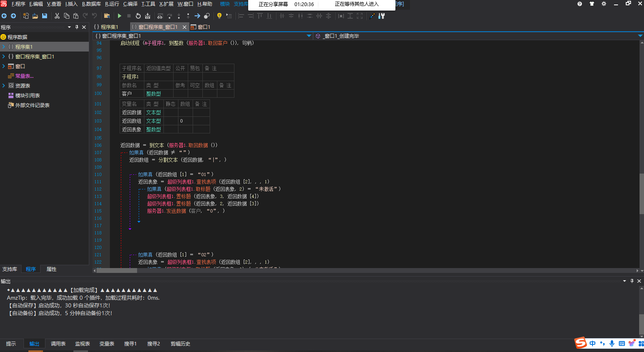Open the settings gear icon in title bar

pos(604,4)
